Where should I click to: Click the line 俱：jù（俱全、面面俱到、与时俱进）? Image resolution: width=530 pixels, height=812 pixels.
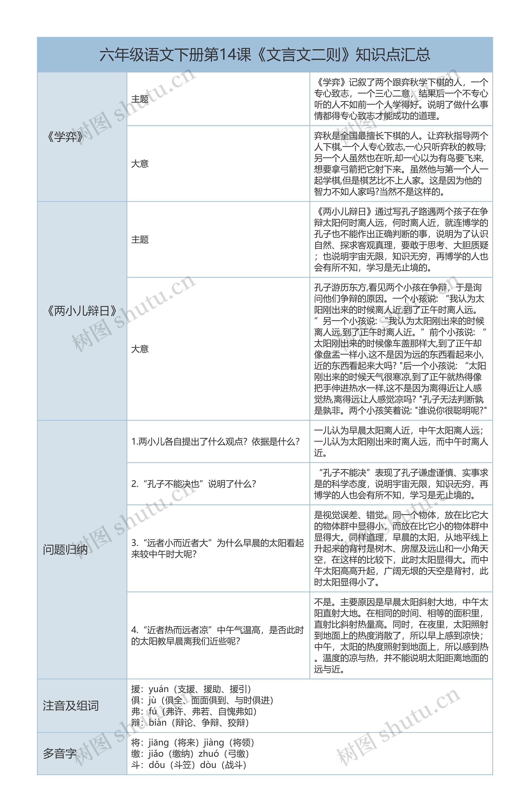click(203, 700)
